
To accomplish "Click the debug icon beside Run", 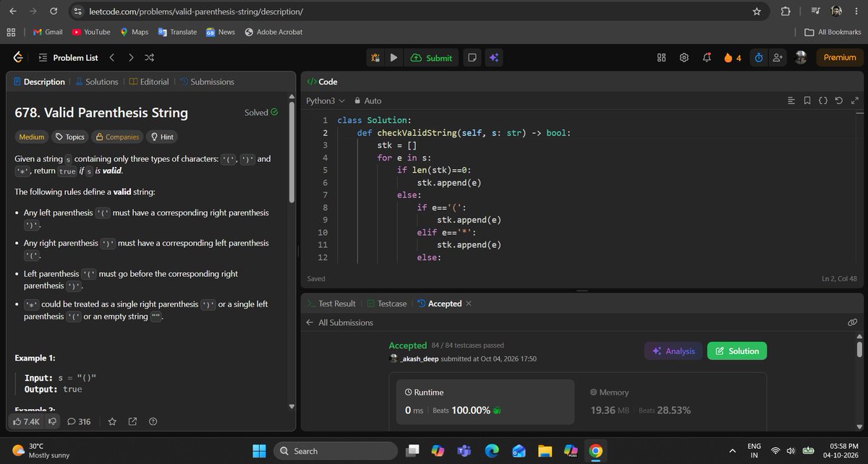I will point(375,58).
